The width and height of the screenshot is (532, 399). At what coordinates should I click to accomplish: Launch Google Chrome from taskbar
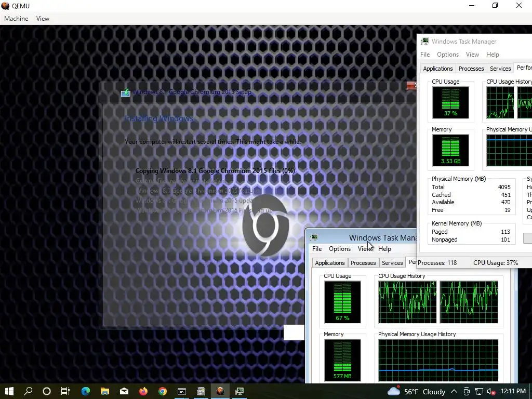pos(163,391)
